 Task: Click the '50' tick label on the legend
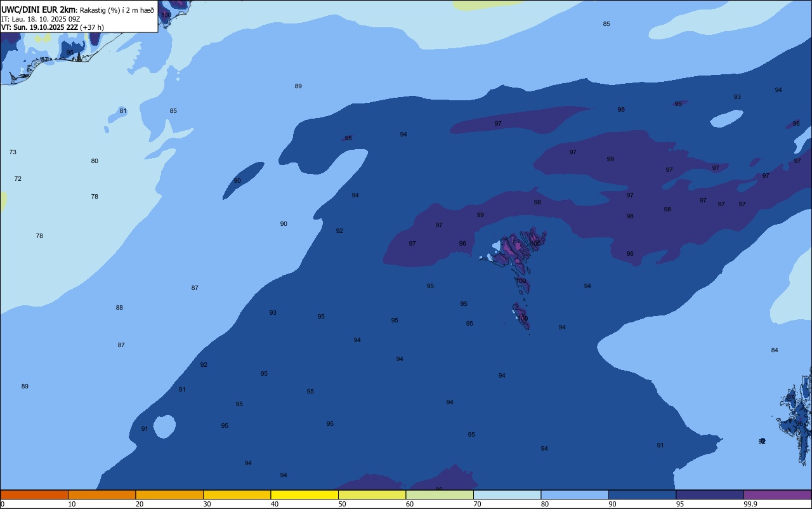tap(342, 504)
